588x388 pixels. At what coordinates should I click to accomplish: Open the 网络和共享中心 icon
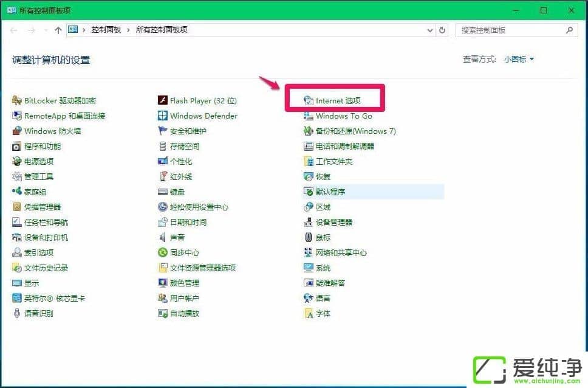(309, 252)
